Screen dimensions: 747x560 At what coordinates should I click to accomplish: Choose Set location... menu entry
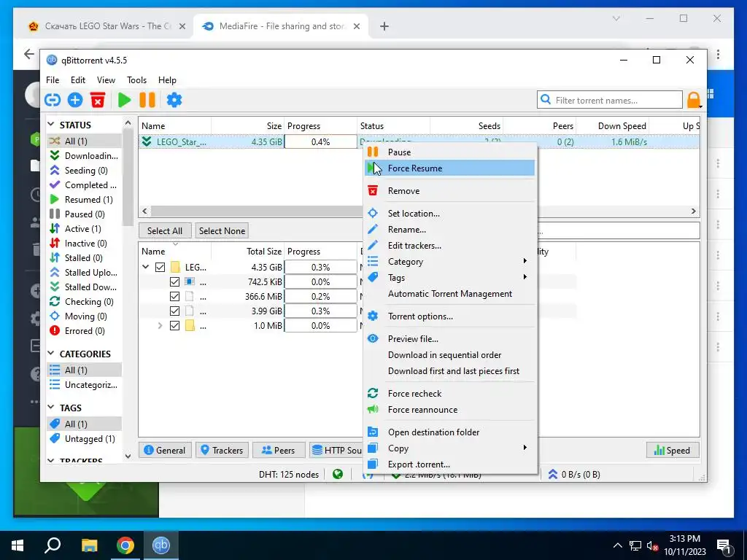[449, 214]
